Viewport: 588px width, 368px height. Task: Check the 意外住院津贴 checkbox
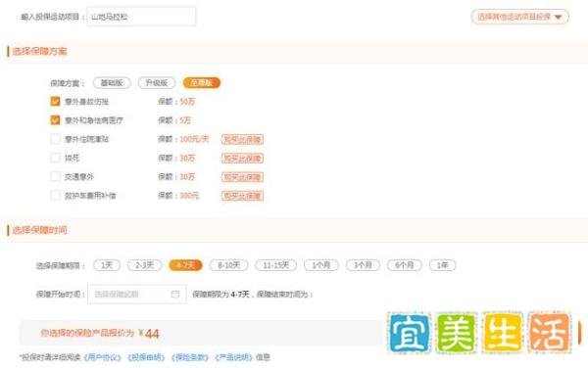55,139
